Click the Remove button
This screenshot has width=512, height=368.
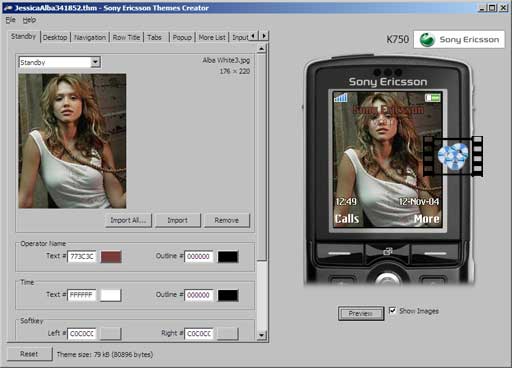[227, 220]
